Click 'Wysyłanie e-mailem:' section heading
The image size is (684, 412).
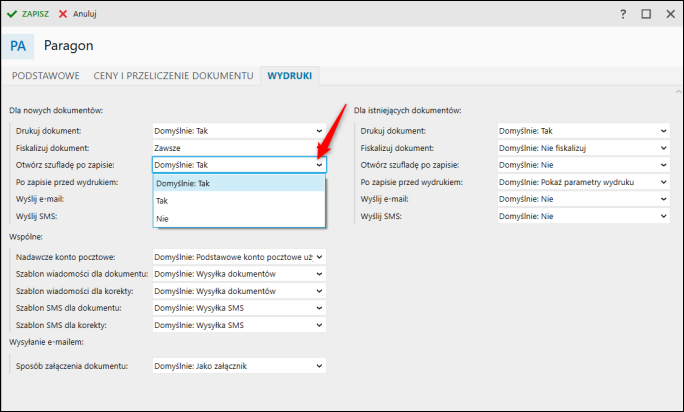pos(46,342)
